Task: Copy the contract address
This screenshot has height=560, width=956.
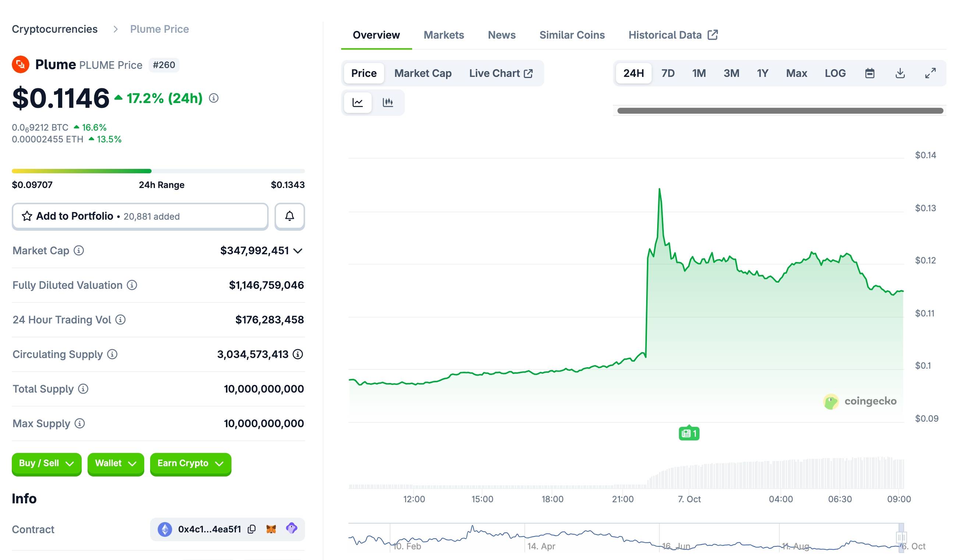Action: [x=252, y=529]
